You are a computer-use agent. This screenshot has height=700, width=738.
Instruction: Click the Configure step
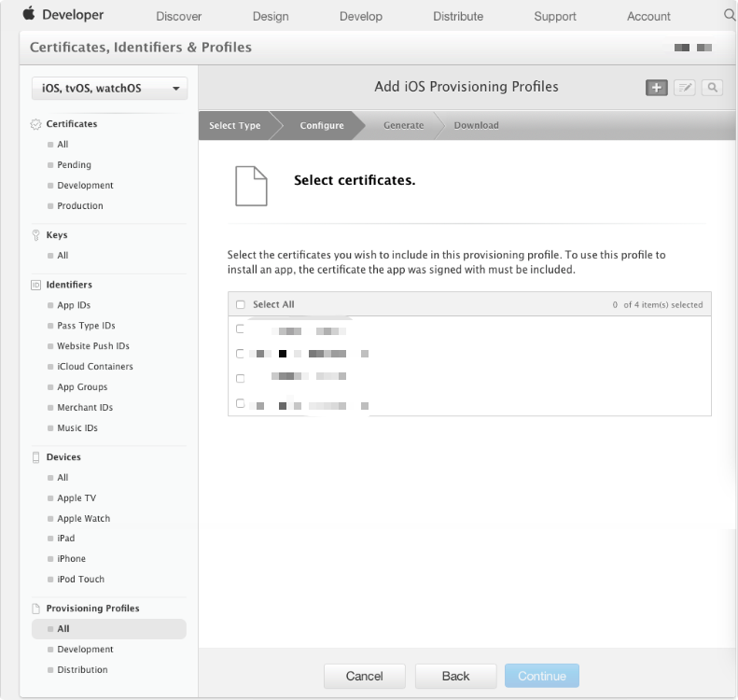322,126
